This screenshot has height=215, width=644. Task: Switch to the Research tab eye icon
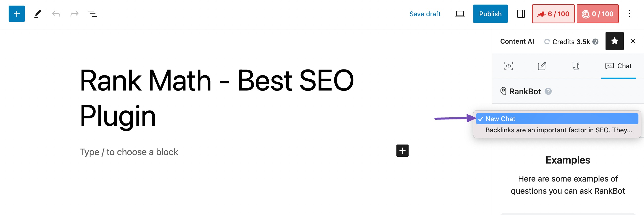pyautogui.click(x=508, y=66)
